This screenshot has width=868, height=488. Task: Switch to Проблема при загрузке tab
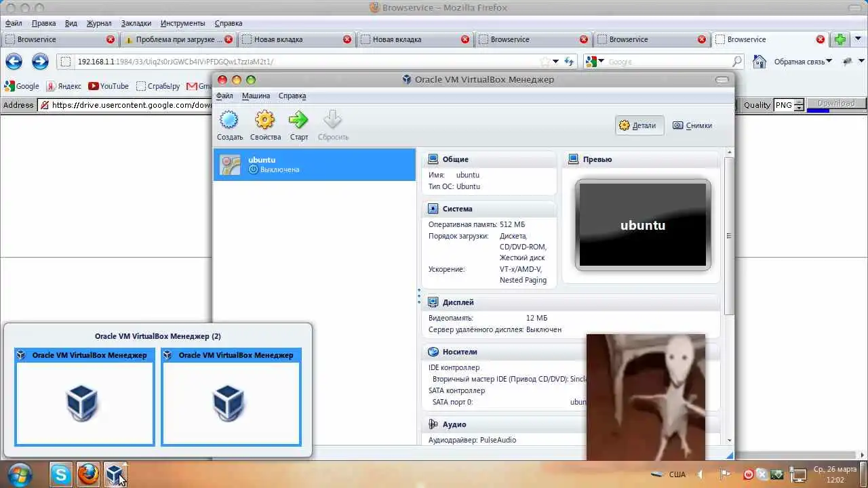click(x=178, y=39)
